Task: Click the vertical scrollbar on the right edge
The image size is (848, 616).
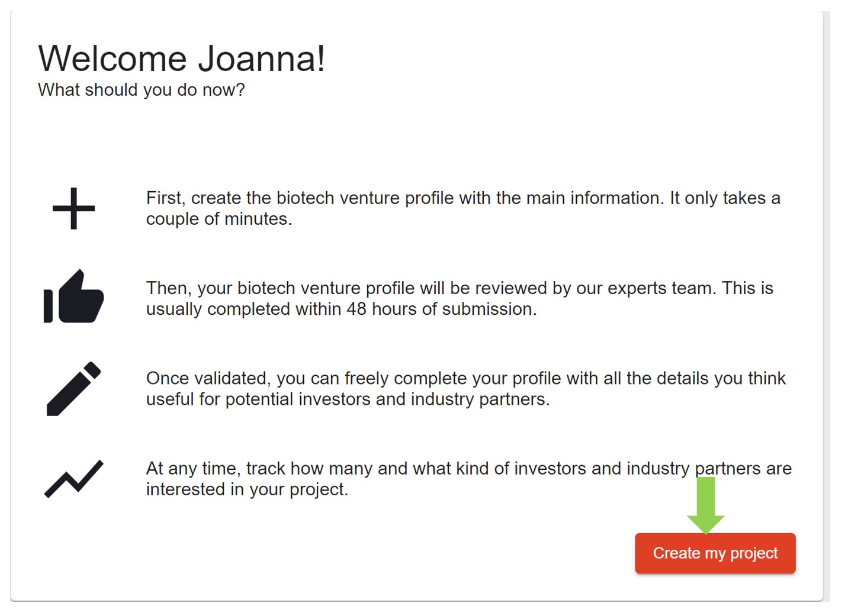Action: coord(827,296)
